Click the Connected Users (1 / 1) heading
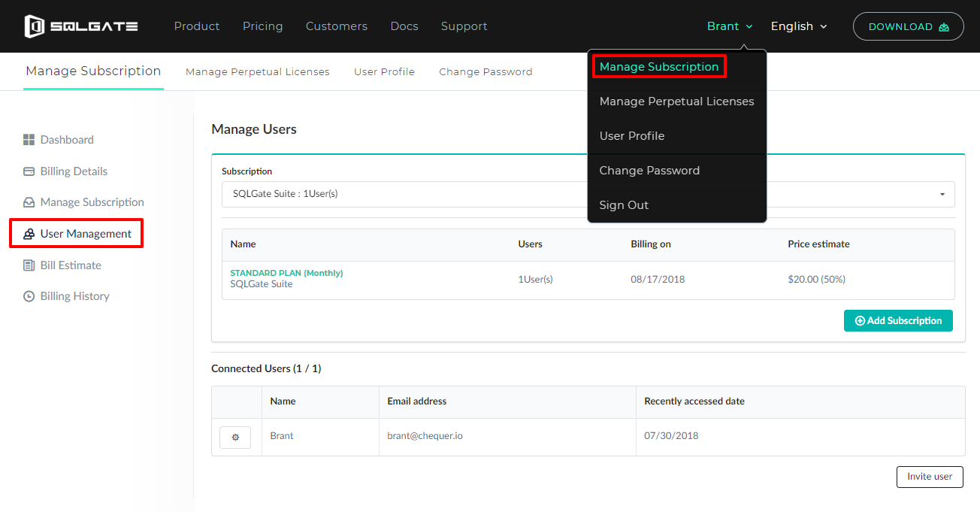Screen dimensions: 980x512 [266, 368]
